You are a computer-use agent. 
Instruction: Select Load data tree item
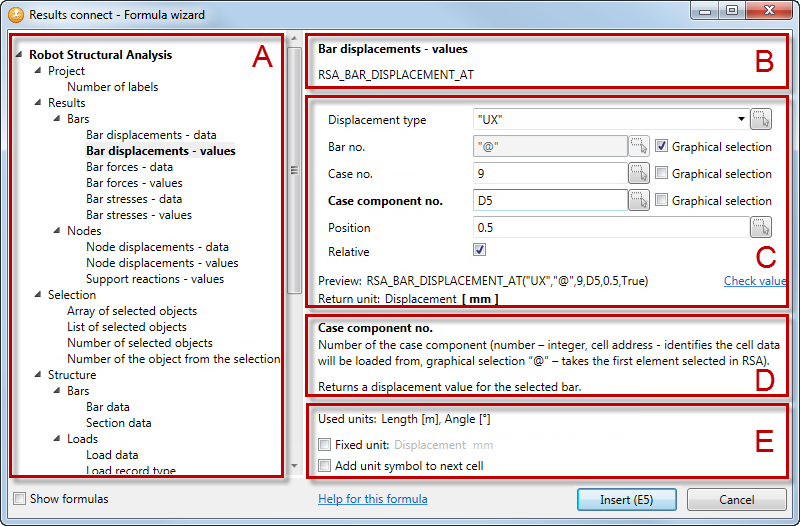tap(112, 455)
